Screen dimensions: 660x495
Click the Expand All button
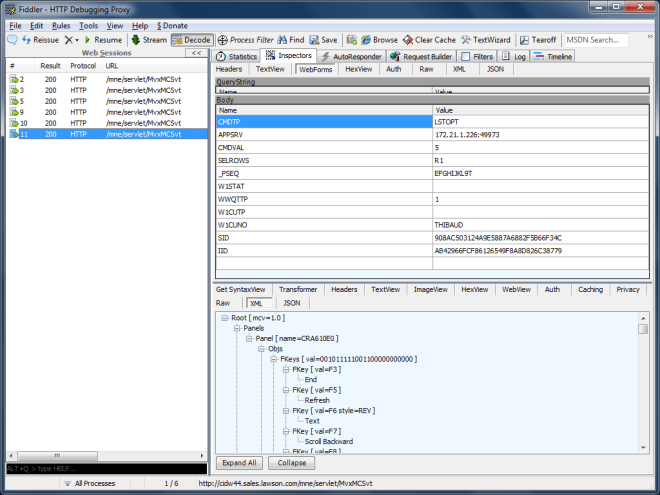pyautogui.click(x=238, y=463)
